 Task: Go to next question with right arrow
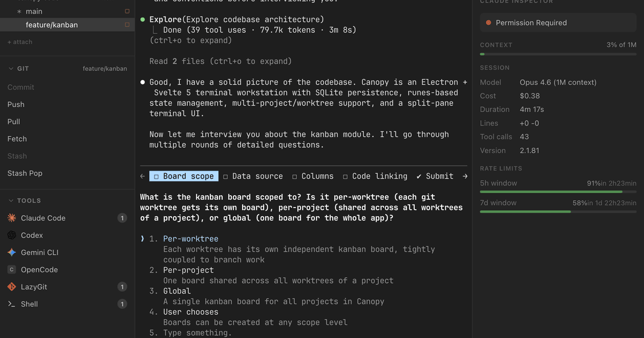(x=464, y=176)
